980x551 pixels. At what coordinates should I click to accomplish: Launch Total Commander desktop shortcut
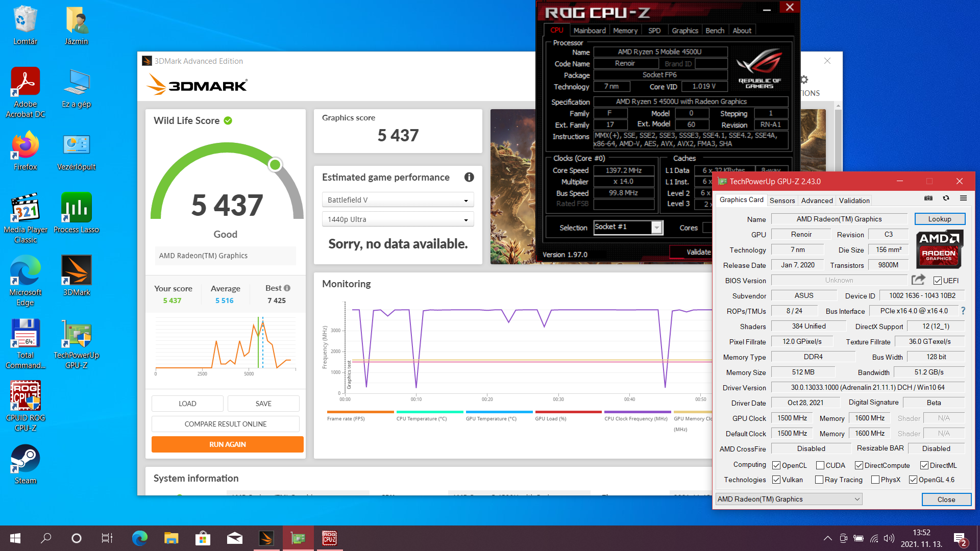25,343
